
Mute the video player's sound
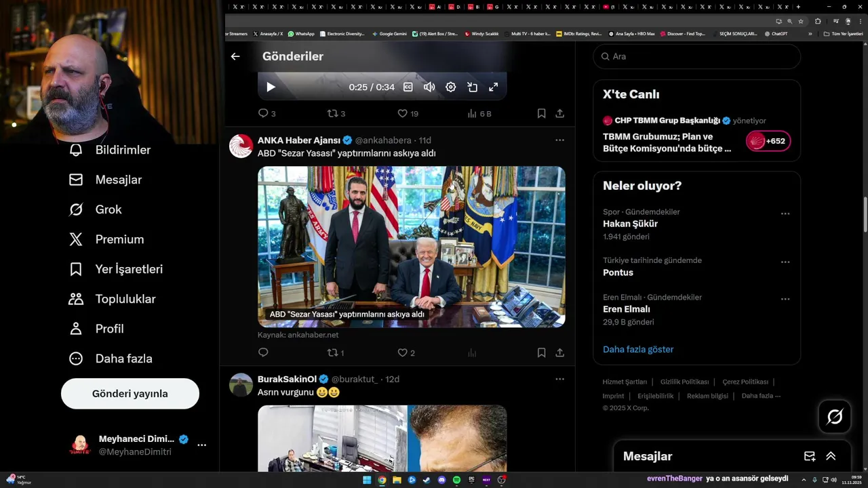[429, 87]
